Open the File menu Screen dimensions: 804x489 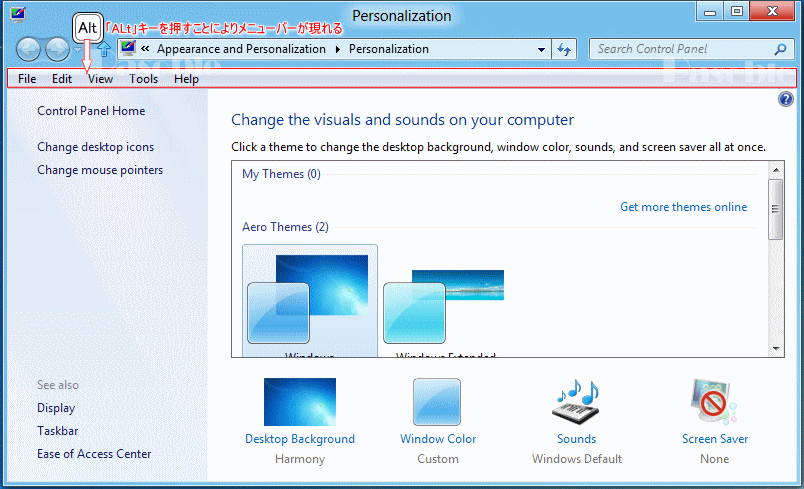coord(27,79)
